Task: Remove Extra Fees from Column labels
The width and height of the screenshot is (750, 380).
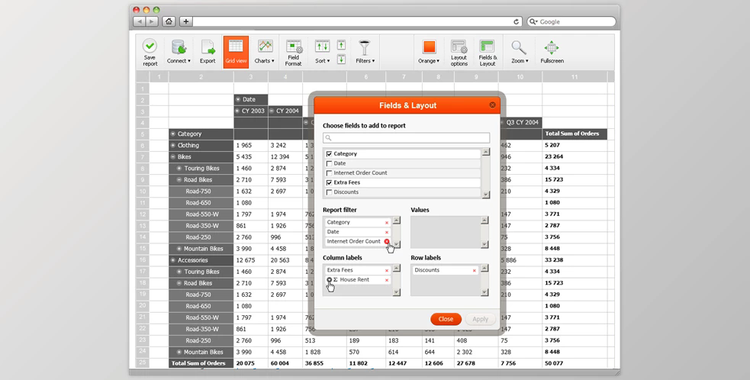Action: [386, 270]
